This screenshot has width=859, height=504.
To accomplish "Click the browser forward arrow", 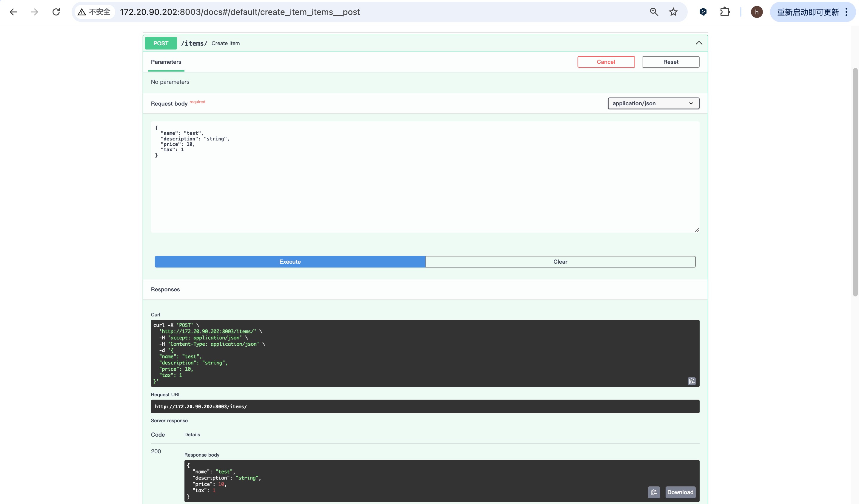I will [x=34, y=12].
